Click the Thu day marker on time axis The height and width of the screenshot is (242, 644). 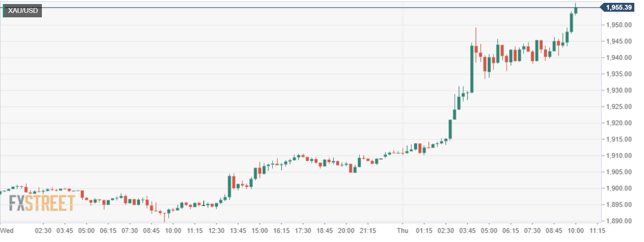click(x=402, y=230)
